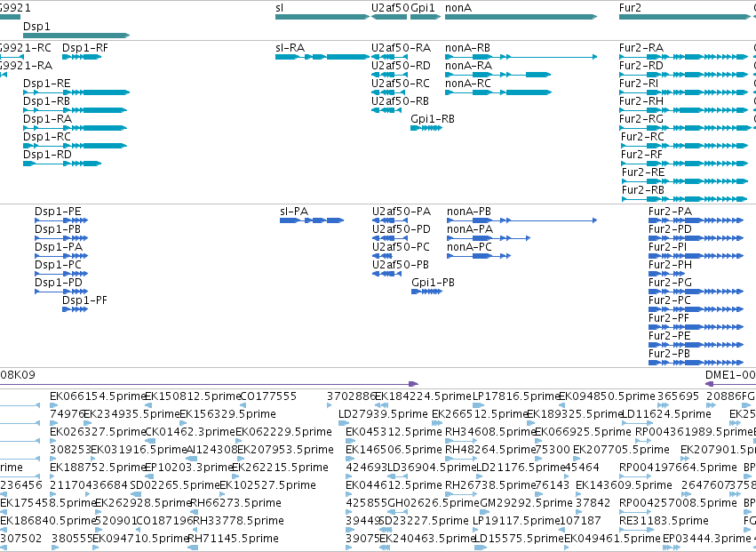Select transcript Fur2-RI

(x=684, y=92)
